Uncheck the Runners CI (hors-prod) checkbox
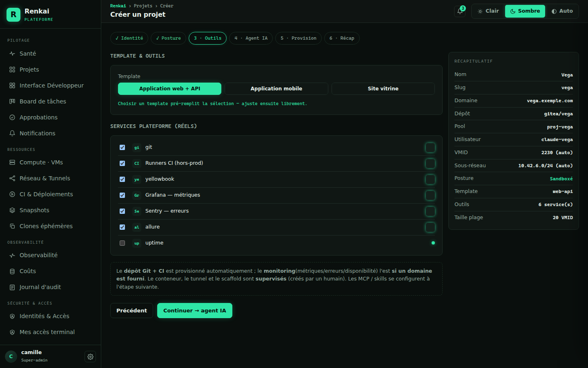The image size is (588, 368). [122, 163]
